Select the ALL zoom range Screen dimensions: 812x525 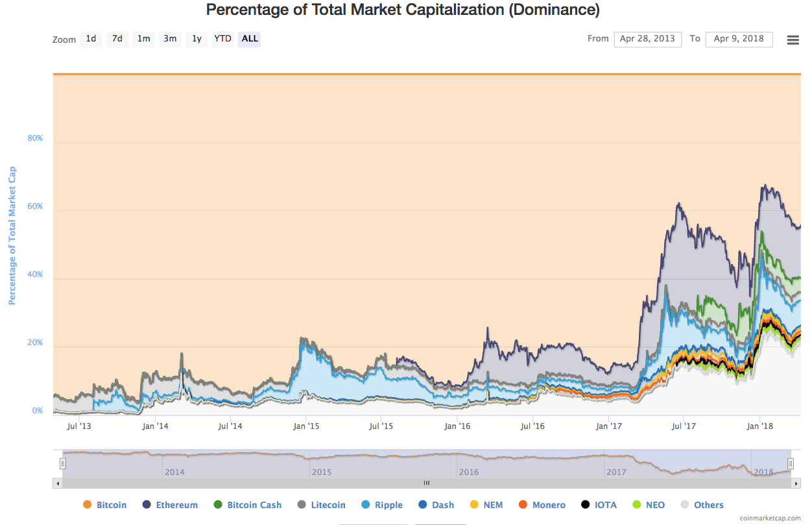coord(250,39)
